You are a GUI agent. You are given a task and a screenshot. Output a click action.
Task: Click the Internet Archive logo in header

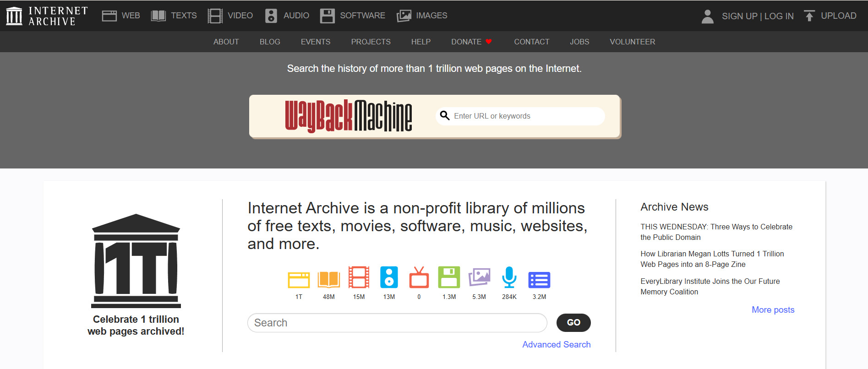47,16
